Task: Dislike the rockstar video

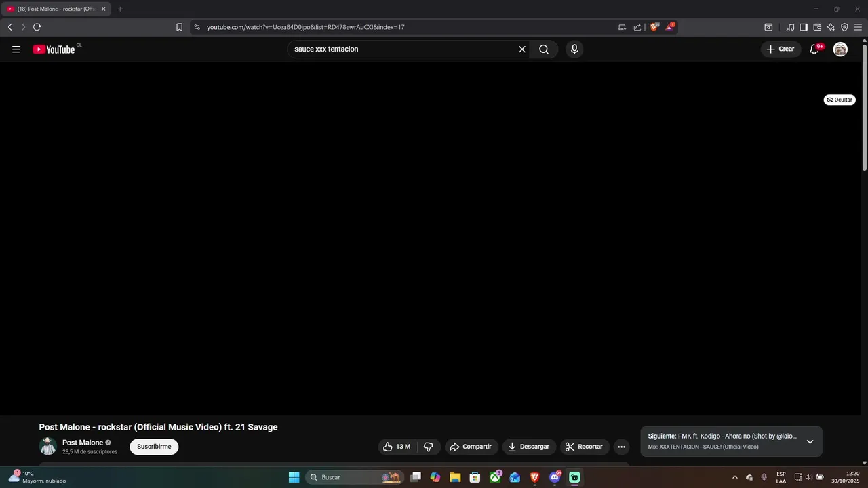Action: coord(428,447)
